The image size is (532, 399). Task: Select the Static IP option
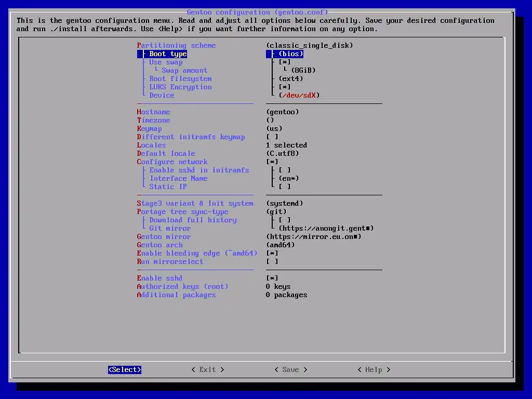pyautogui.click(x=168, y=187)
